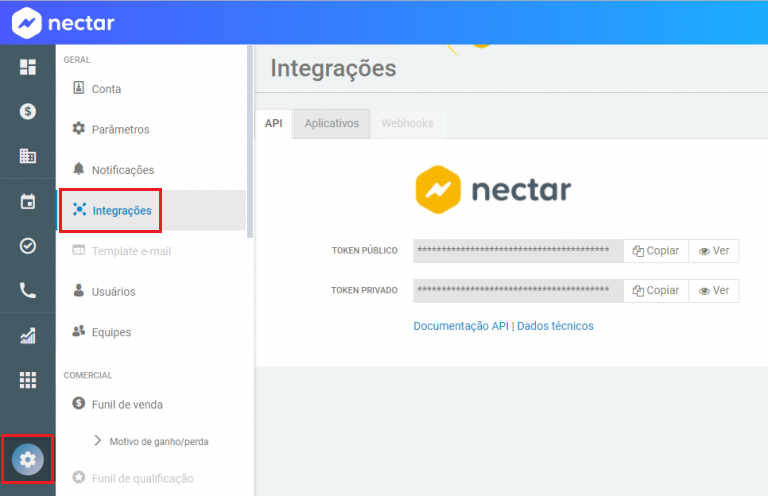Switch to the Webhooks tab

pos(408,123)
